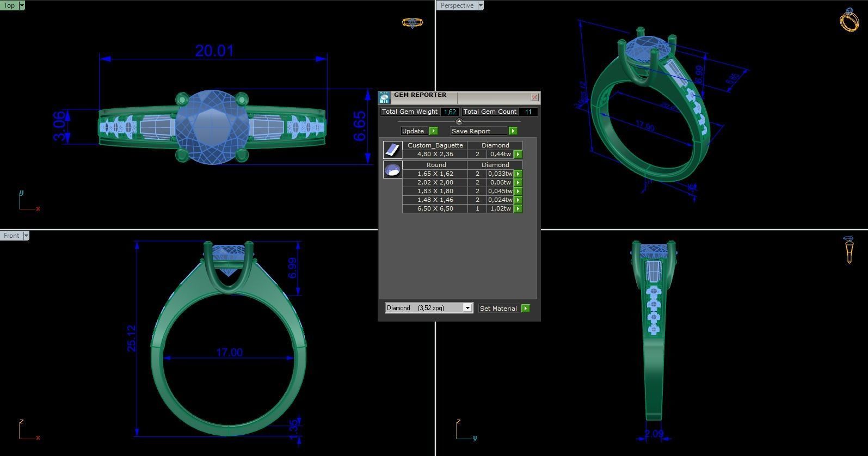Click the 1,02tw weight cell
Image resolution: width=868 pixels, height=456 pixels.
click(x=500, y=208)
